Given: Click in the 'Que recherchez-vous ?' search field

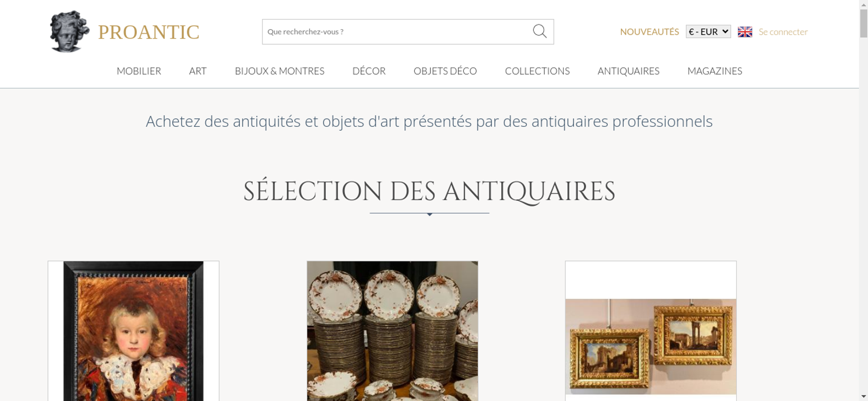Looking at the screenshot, I should (397, 32).
